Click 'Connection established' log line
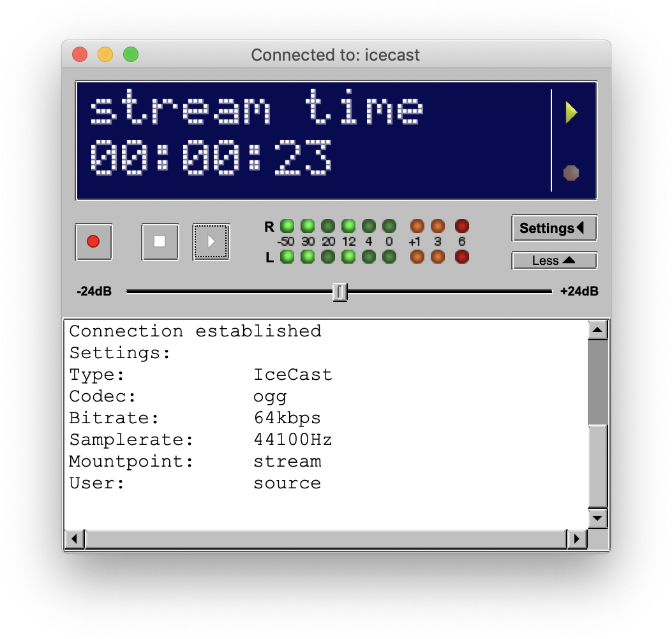This screenshot has width=672, height=639. [195, 331]
